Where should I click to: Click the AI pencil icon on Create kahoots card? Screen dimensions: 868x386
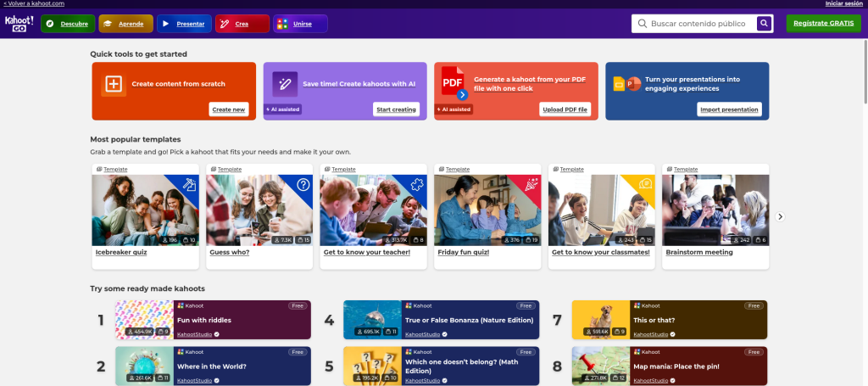click(285, 84)
